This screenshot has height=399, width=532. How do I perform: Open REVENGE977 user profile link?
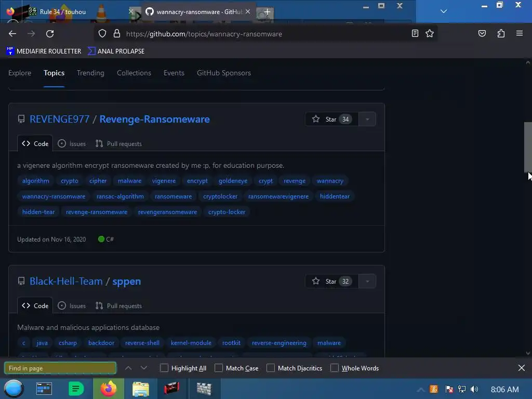click(59, 119)
